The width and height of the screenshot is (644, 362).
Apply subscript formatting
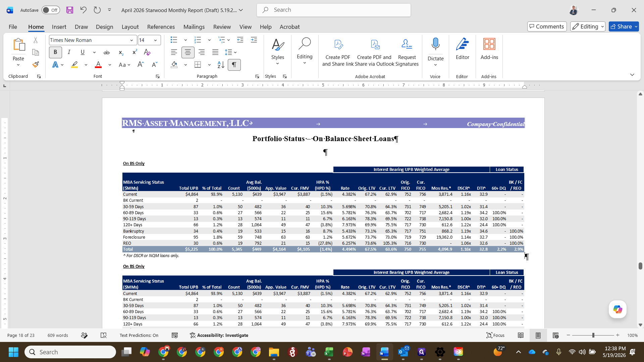pyautogui.click(x=121, y=52)
